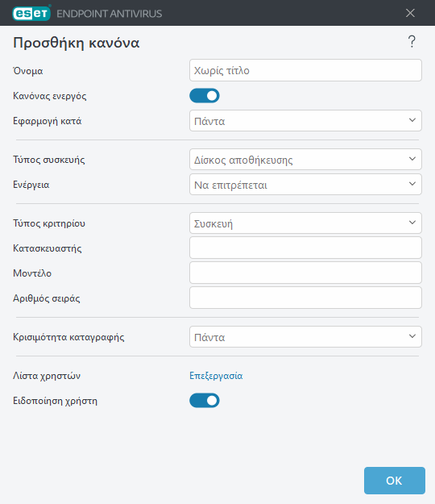Toggle the 'Κανόνας ενεργός' switch
435x504 pixels.
coord(205,96)
